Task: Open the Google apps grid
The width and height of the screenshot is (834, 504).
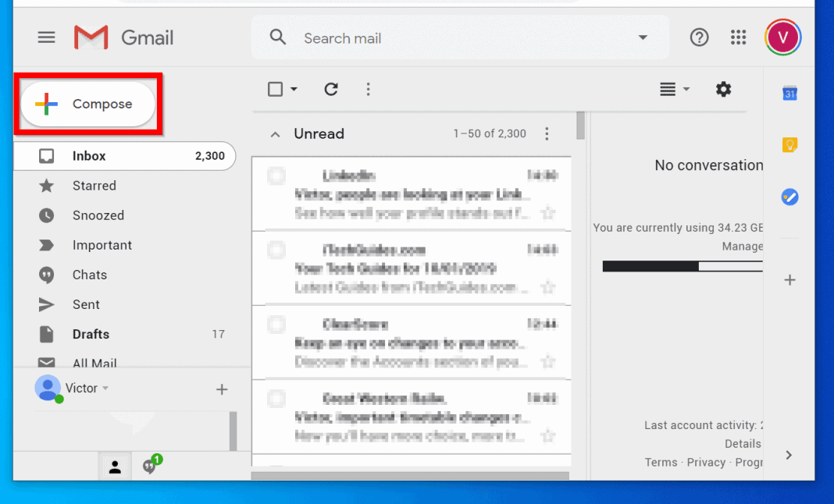Action: point(738,37)
